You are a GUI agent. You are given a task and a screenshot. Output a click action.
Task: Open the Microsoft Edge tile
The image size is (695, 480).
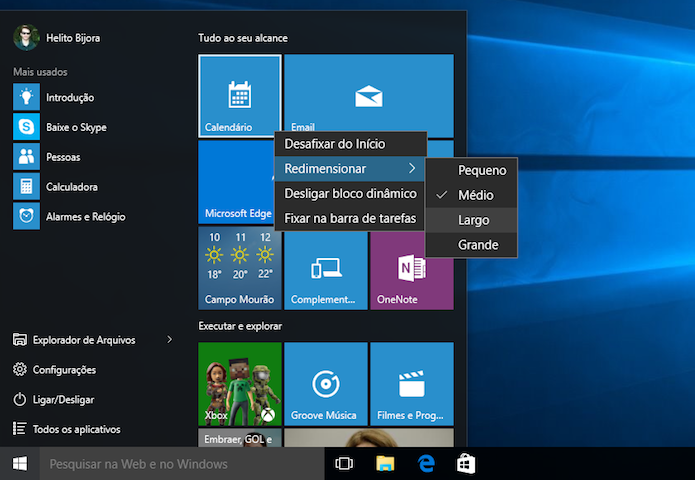236,182
